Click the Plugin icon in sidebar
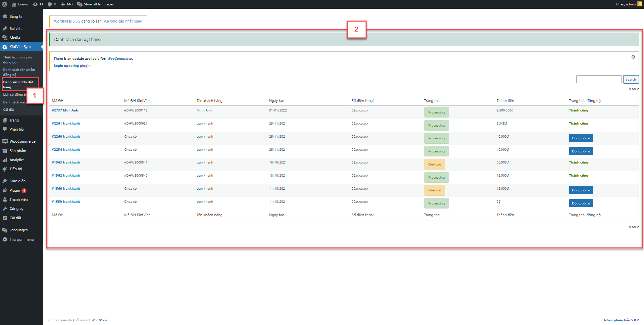Screen dimensions: 644x325 (x=5, y=190)
